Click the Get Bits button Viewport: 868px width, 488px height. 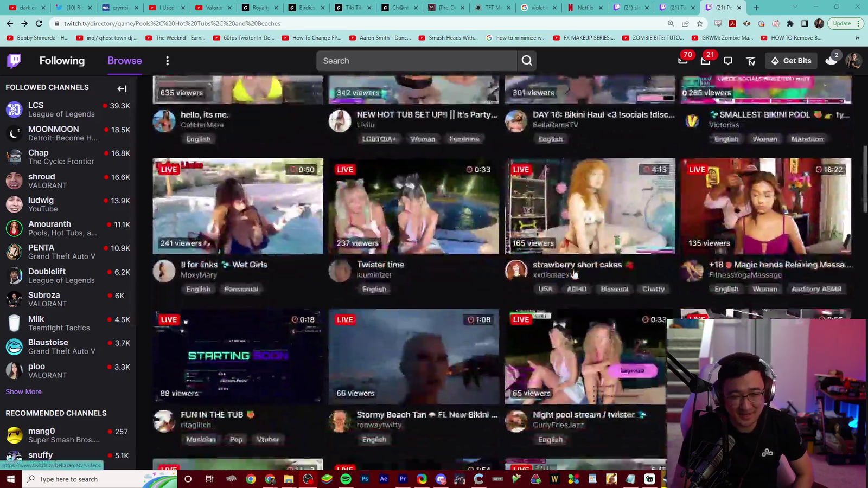pos(792,61)
